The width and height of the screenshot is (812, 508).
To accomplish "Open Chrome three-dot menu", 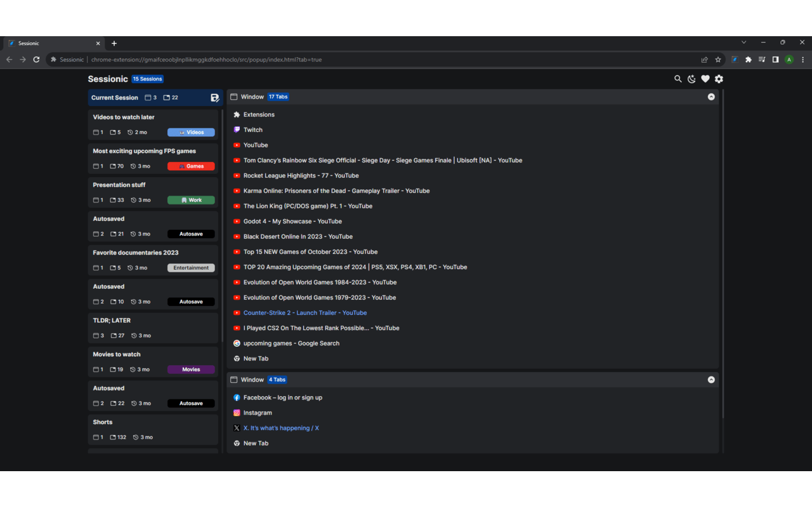I will point(803,60).
